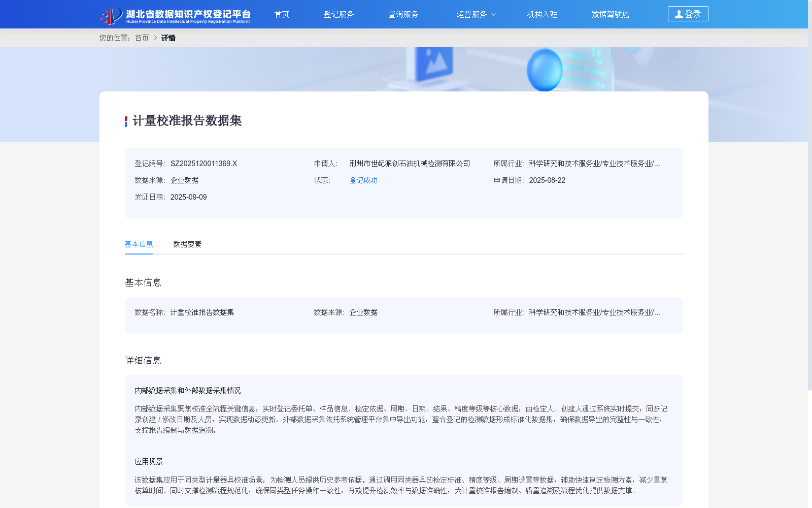Click 详情 in the breadcrumb
Viewport: 812px width, 508px height.
click(x=168, y=38)
